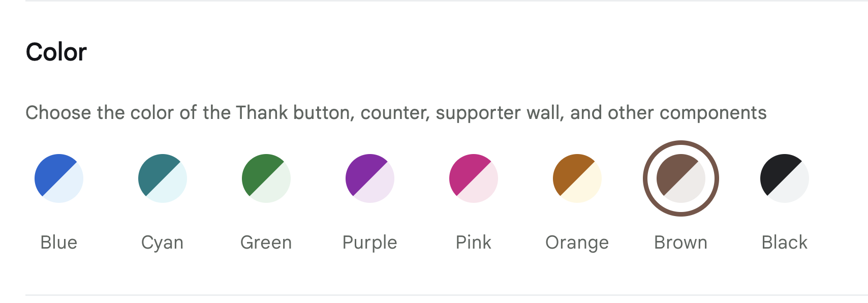
Task: Click the currently selected Brown swatch
Action: coord(681,178)
